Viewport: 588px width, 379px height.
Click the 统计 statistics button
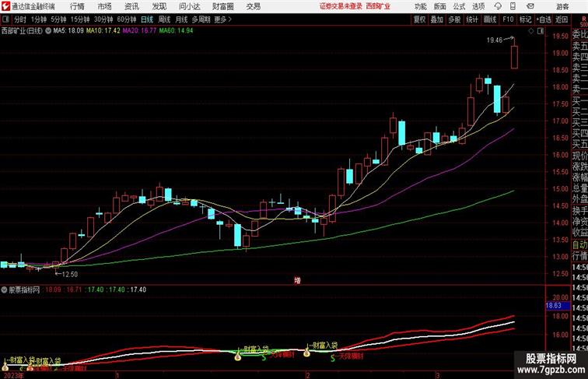(x=472, y=19)
